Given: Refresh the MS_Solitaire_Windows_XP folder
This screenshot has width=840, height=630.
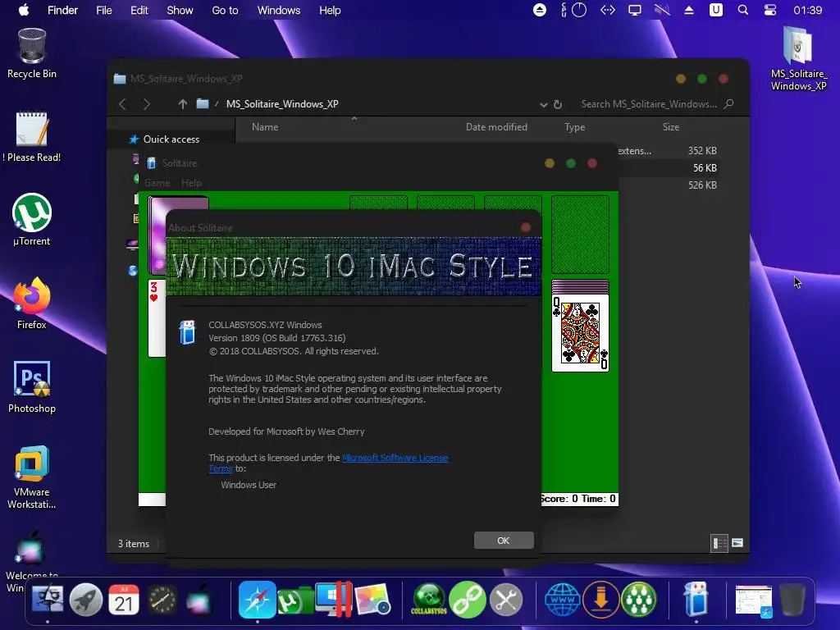Looking at the screenshot, I should coord(558,104).
